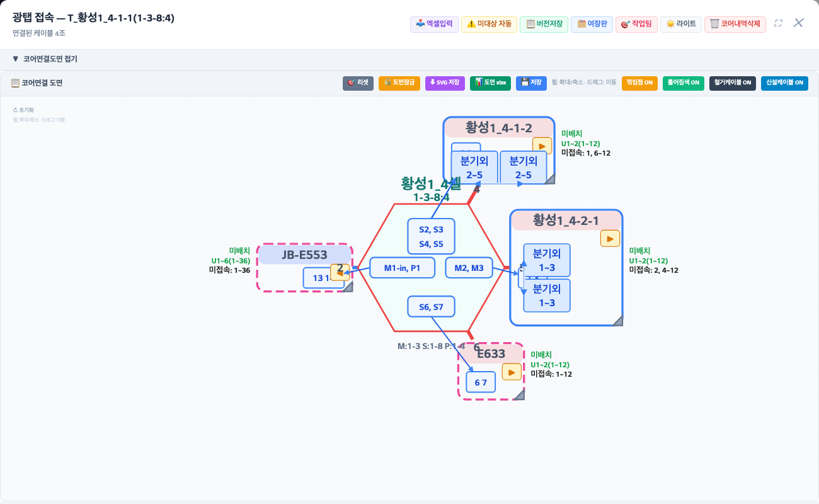Screen dimensions: 819x504
Task: Close the 광탭 접속 dialog
Action: [x=799, y=23]
